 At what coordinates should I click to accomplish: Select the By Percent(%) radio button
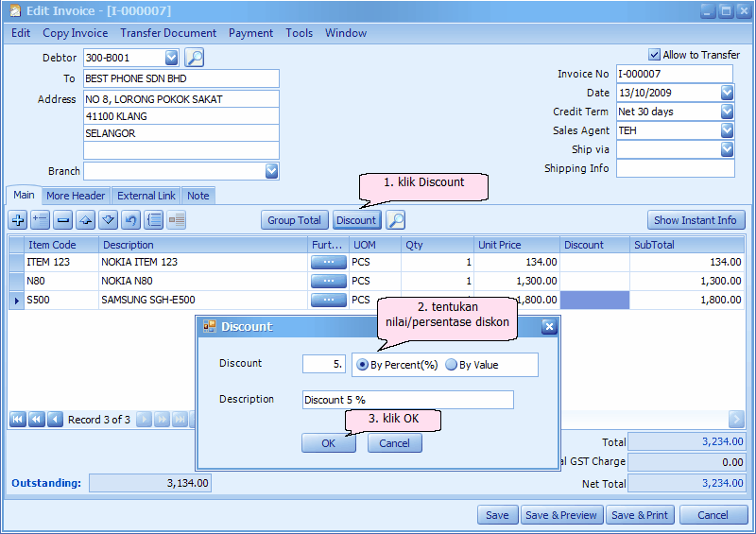[x=363, y=365]
